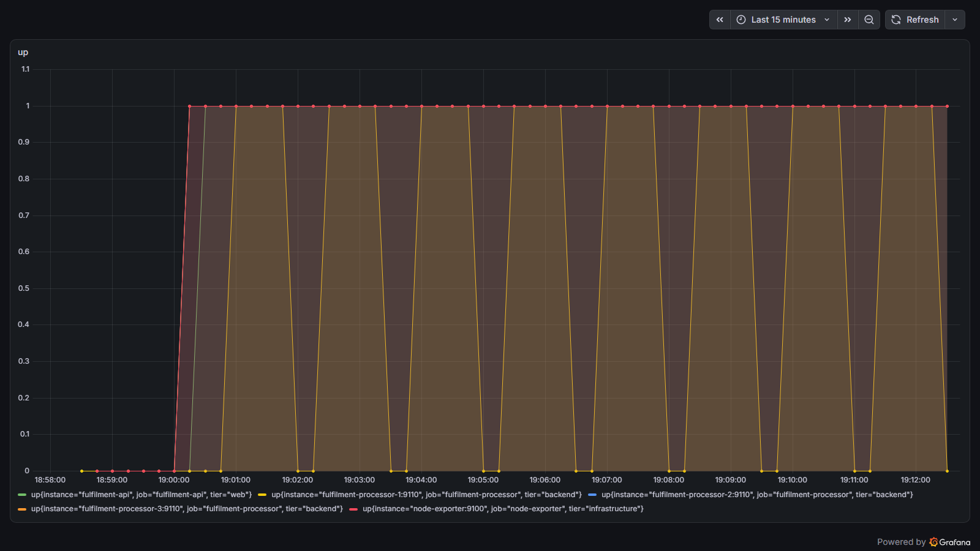Image resolution: width=980 pixels, height=551 pixels.
Task: Expand the refresh interval dropdown arrow
Action: click(x=955, y=20)
